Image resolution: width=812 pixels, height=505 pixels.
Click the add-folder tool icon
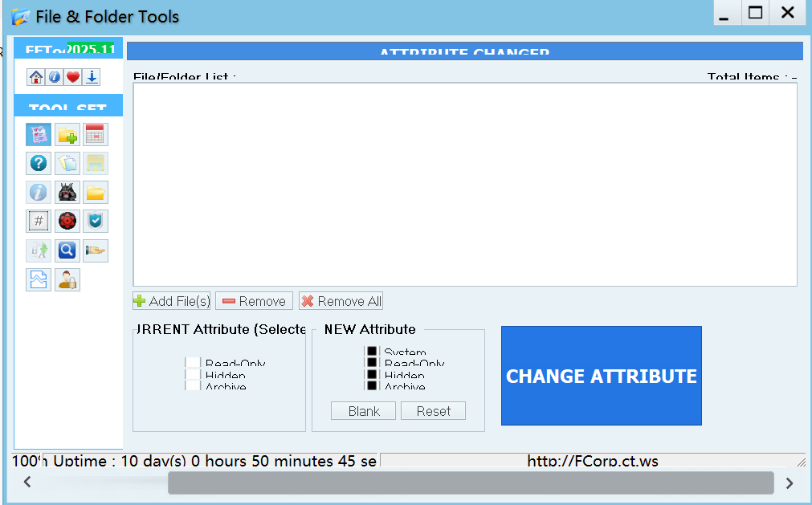pyautogui.click(x=67, y=134)
